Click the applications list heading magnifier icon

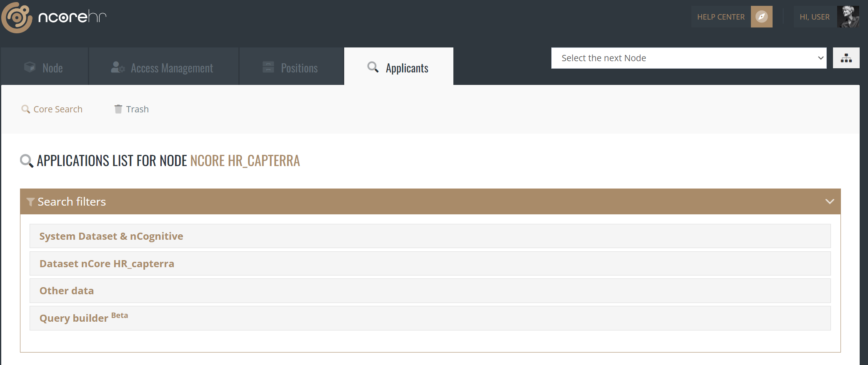click(27, 161)
